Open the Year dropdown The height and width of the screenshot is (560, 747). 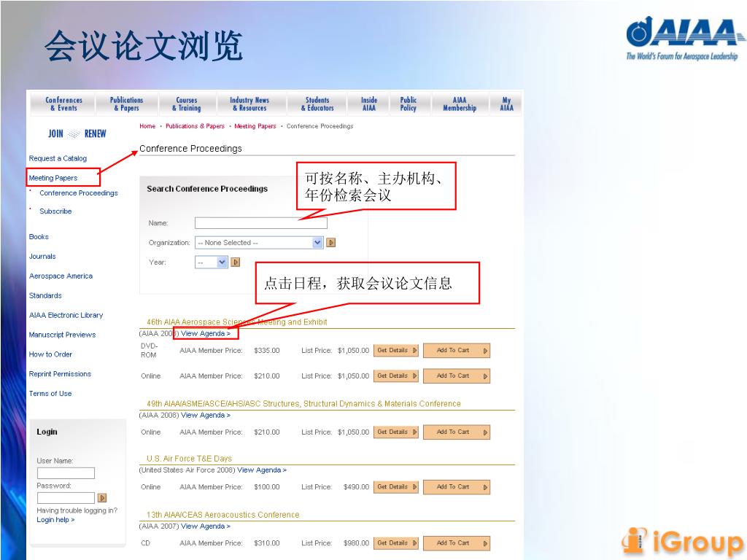(x=211, y=262)
